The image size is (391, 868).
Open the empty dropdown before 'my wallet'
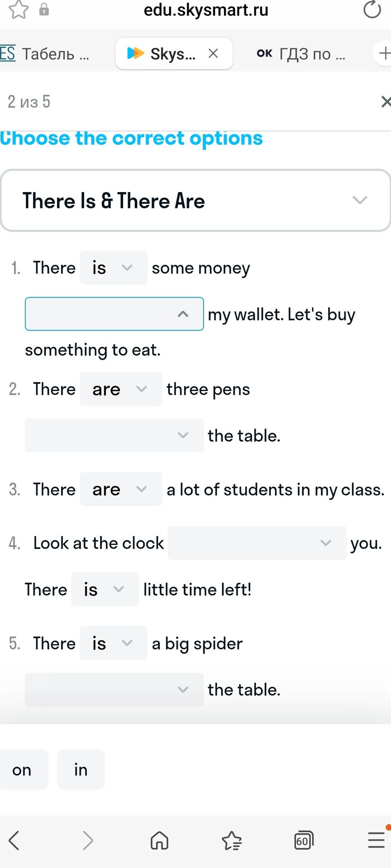click(114, 314)
